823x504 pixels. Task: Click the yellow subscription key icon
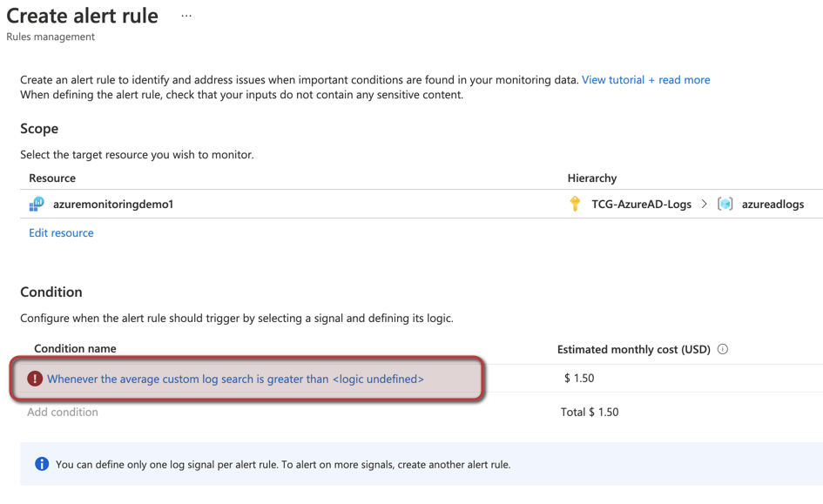coord(575,204)
